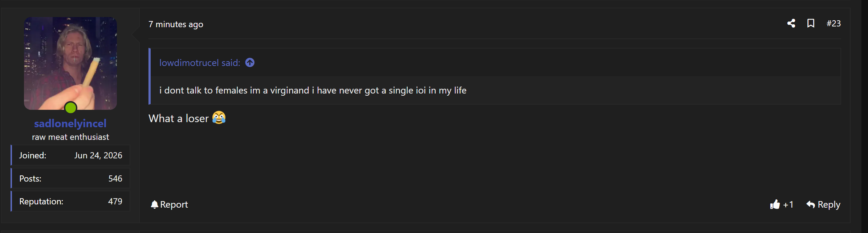
Task: Click the user avatar picture
Action: (x=70, y=63)
